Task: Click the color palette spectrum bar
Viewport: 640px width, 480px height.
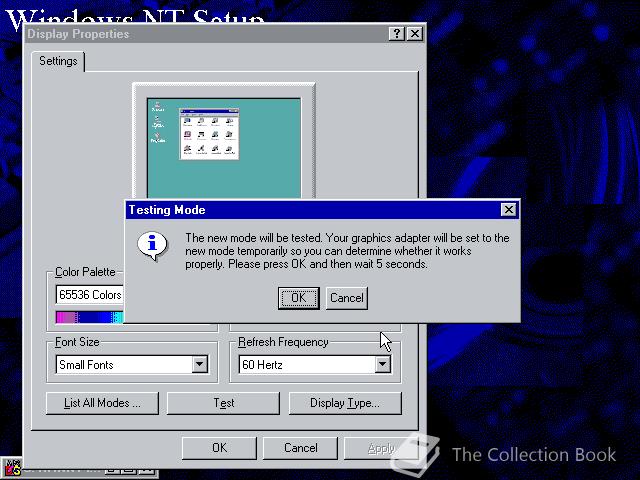Action: pyautogui.click(x=89, y=317)
